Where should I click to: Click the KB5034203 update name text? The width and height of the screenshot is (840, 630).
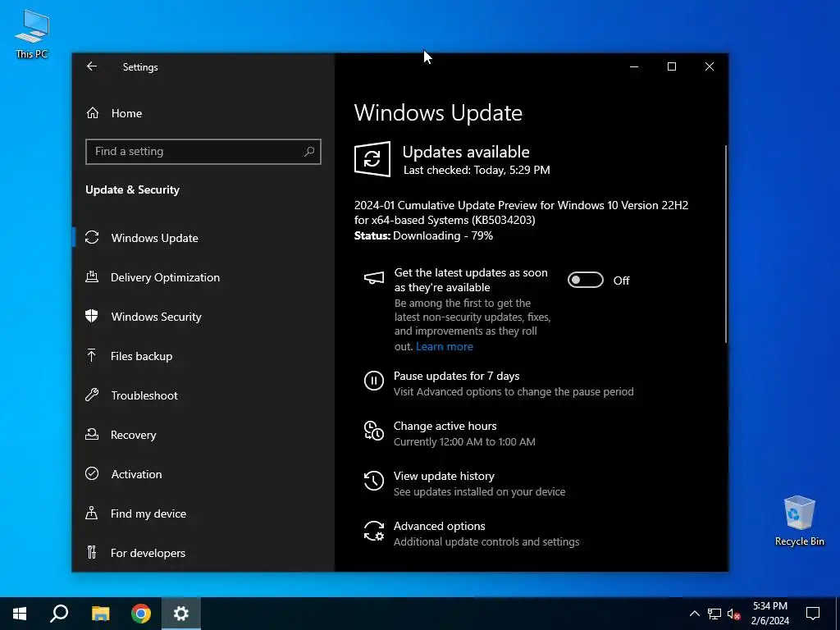pyautogui.click(x=521, y=212)
